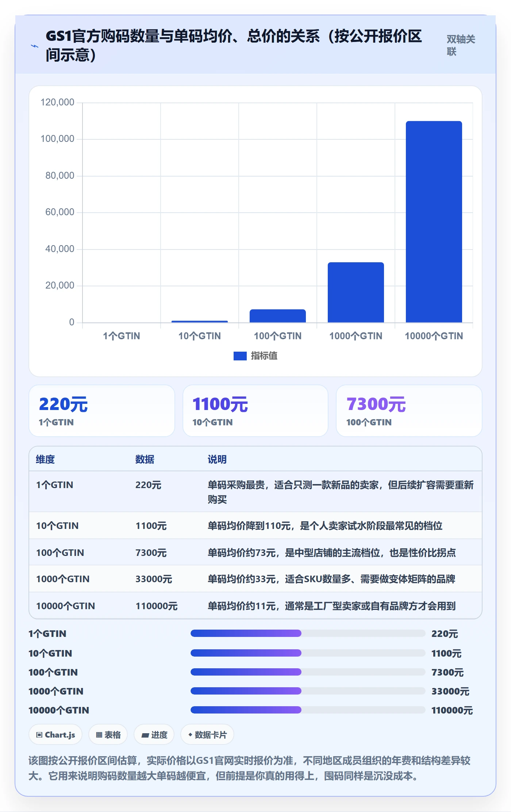Click the 1000个GTIN bar in chart
Viewport: 511px width, 812px height.
point(356,292)
